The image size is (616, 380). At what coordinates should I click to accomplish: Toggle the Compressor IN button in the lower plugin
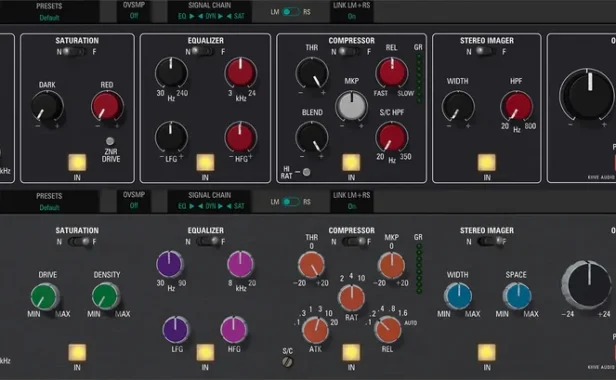(351, 352)
